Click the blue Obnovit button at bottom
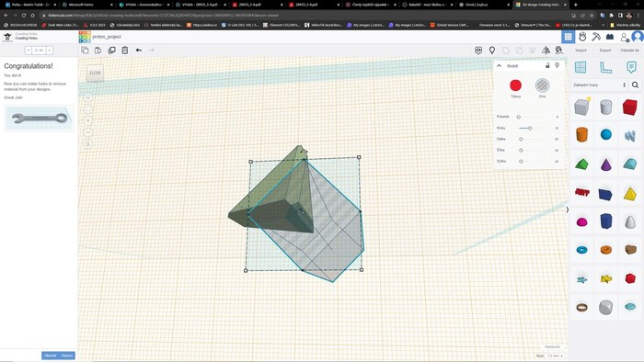The height and width of the screenshot is (362, 644). click(50, 356)
